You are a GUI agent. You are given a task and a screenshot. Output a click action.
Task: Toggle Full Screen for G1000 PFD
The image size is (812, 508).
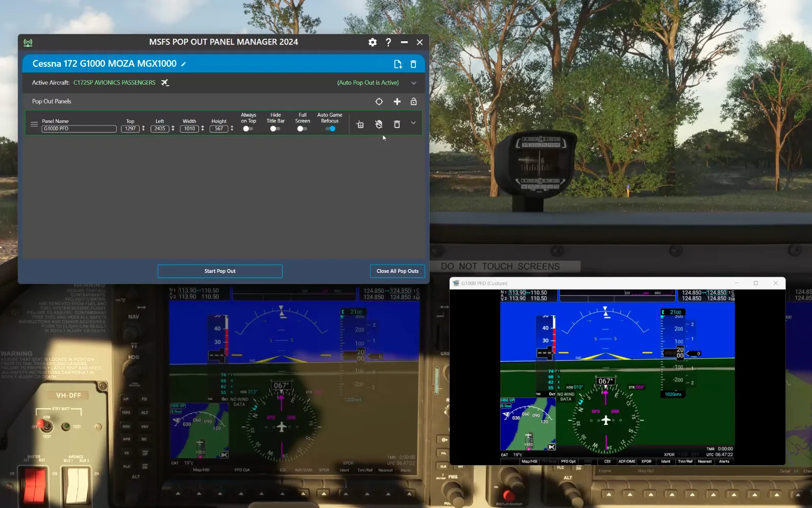pyautogui.click(x=302, y=129)
